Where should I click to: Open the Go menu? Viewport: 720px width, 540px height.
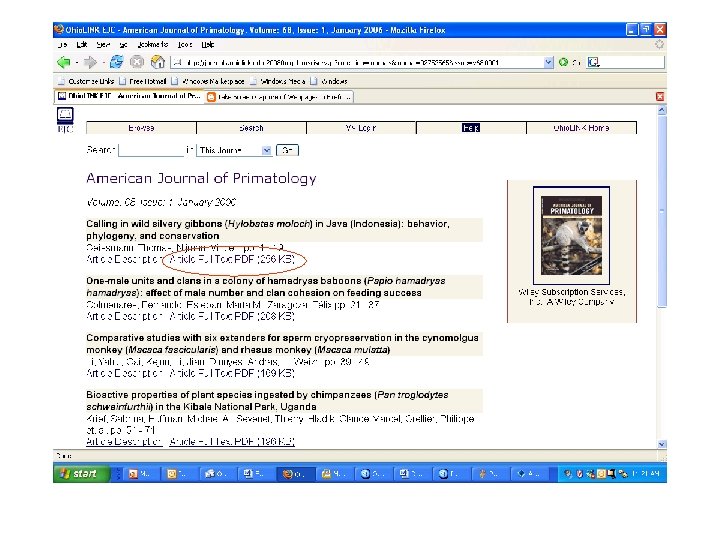coord(123,45)
